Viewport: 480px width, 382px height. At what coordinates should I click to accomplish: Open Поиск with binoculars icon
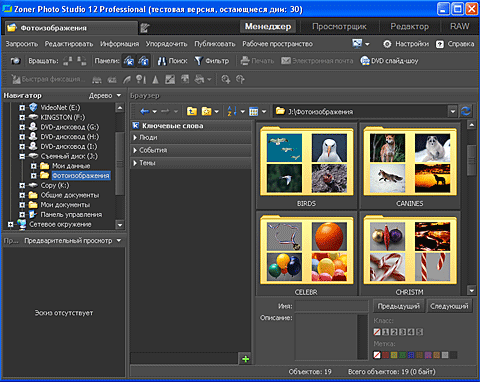[x=172, y=61]
